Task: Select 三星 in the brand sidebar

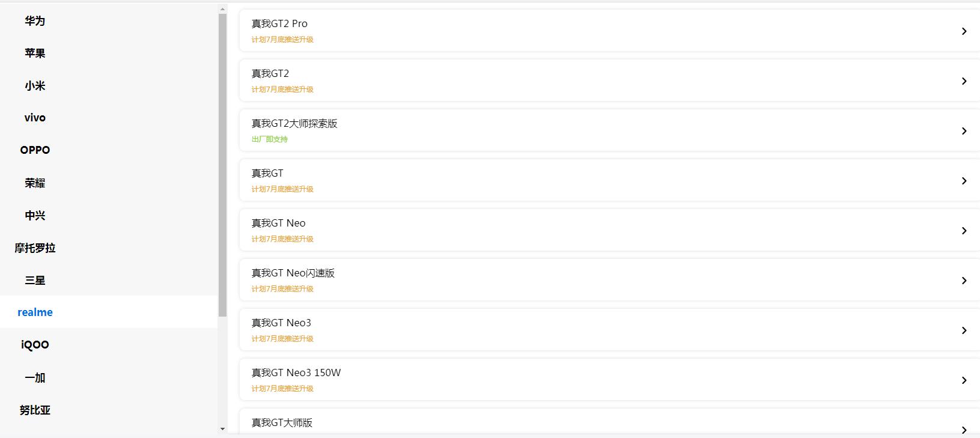Action: pos(35,280)
